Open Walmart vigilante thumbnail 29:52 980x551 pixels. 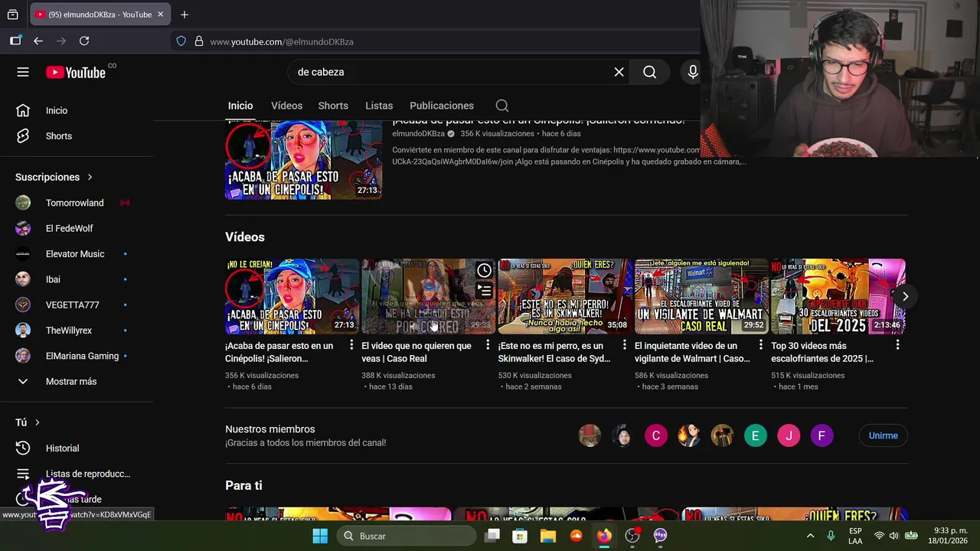701,296
